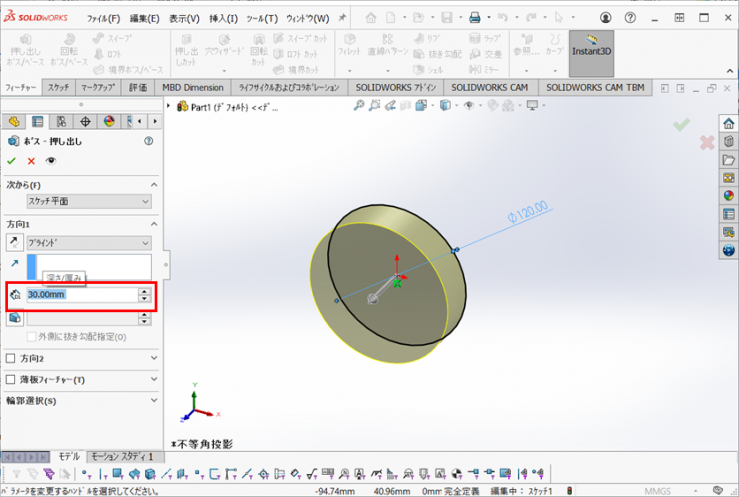Open the SOLIDWORKS Resources home icon
The height and width of the screenshot is (497, 739).
(729, 123)
